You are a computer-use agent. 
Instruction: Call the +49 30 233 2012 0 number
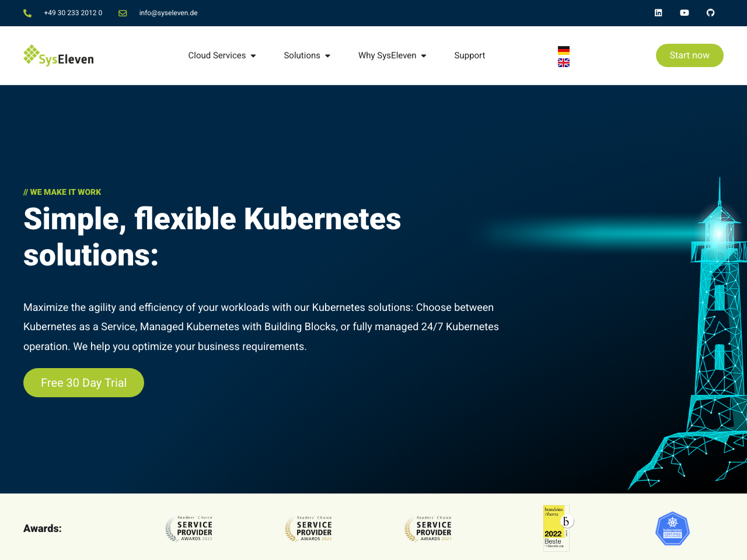(x=72, y=12)
